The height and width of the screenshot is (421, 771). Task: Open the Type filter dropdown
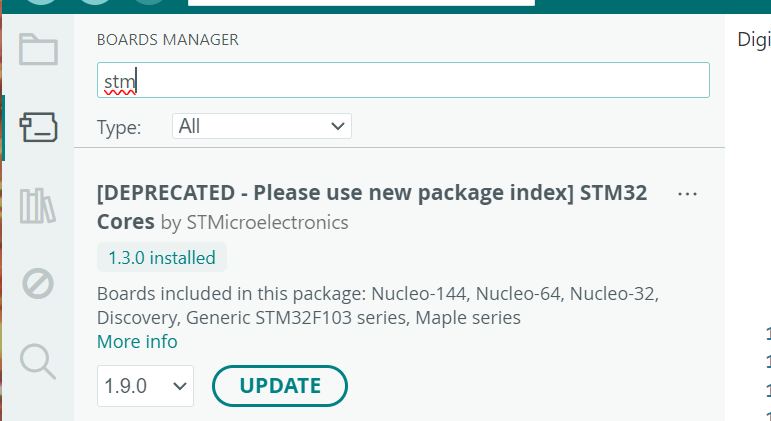[x=262, y=126]
